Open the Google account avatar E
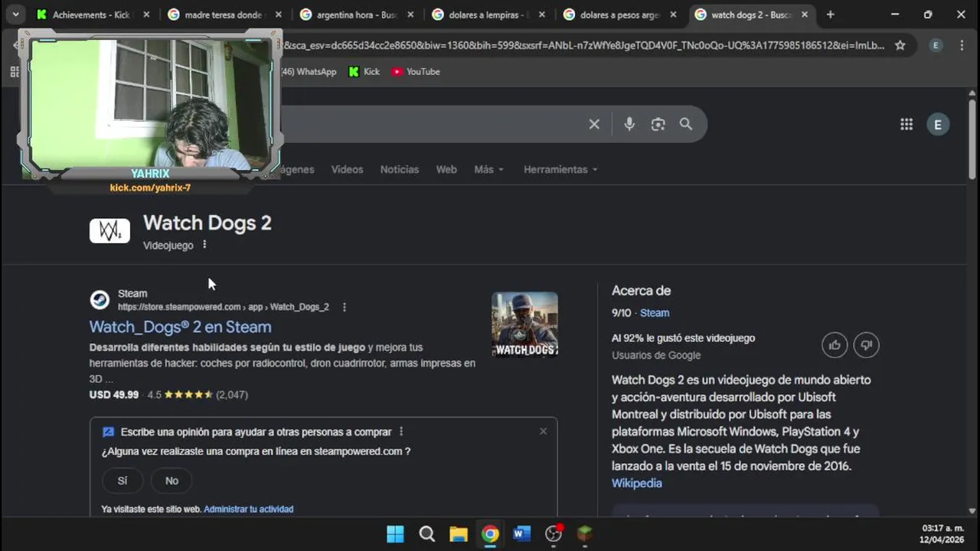Viewport: 980px width, 551px height. [938, 124]
